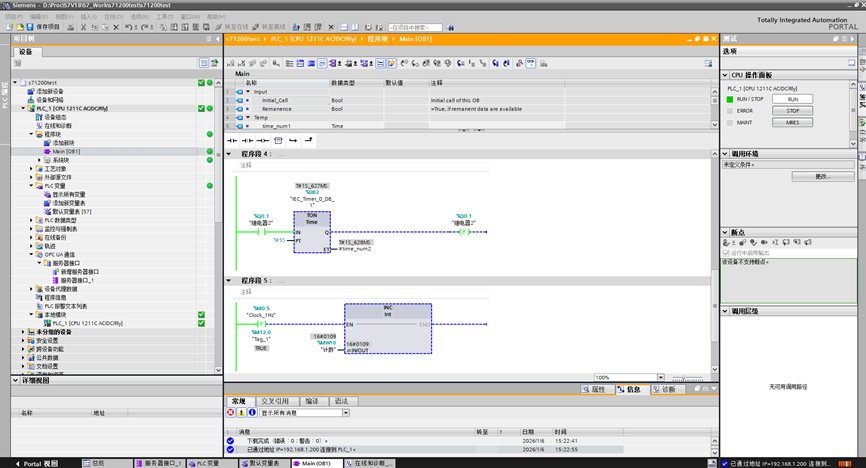Collapse the project tree panel arrow
The image size is (866, 468).
point(218,39)
